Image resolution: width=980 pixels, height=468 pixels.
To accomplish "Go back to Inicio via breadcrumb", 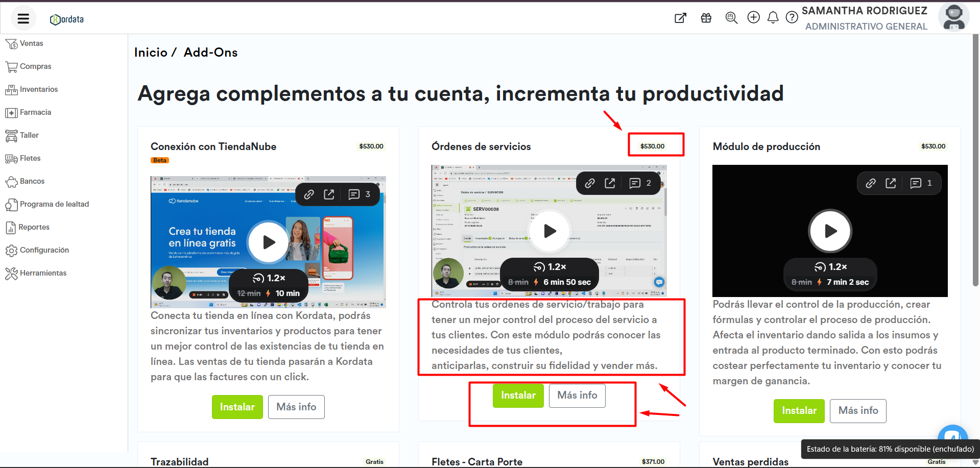I will point(151,53).
